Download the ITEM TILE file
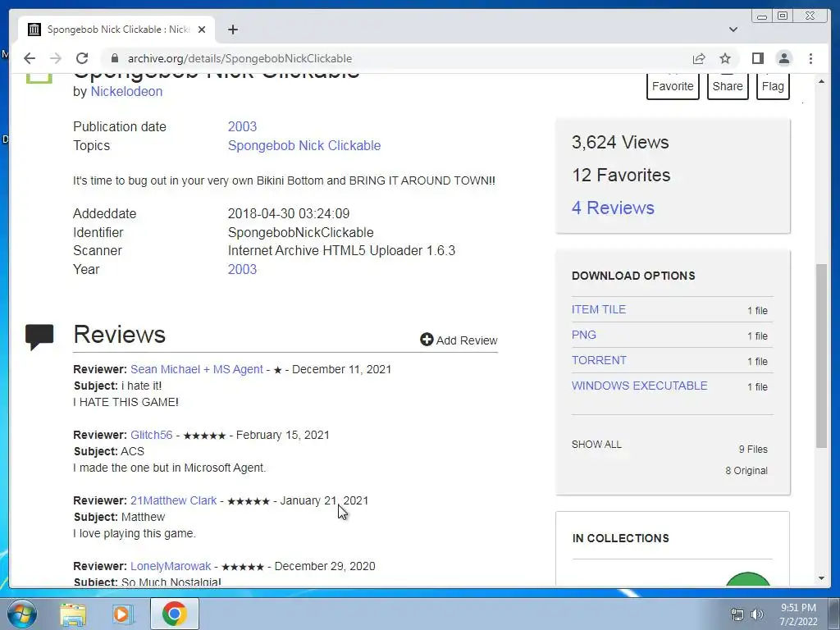840x630 pixels. (x=598, y=309)
